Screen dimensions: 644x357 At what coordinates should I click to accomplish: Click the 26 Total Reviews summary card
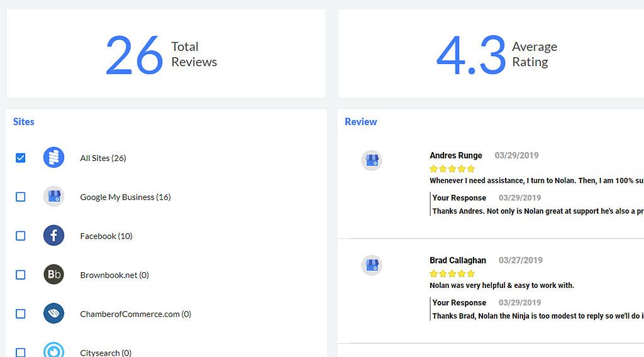pos(166,54)
